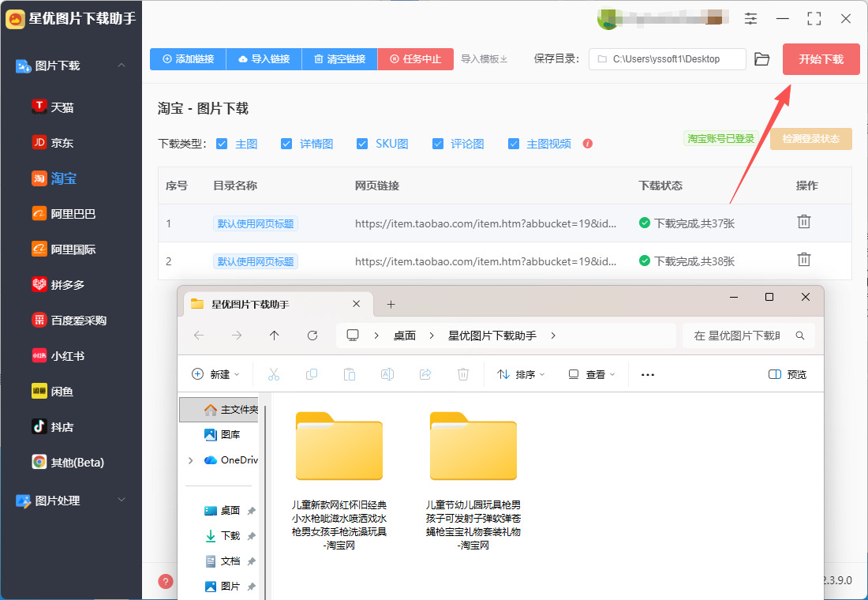Toggle the 评论图 checkbox
Screen dimensions: 868x600
tap(438, 144)
